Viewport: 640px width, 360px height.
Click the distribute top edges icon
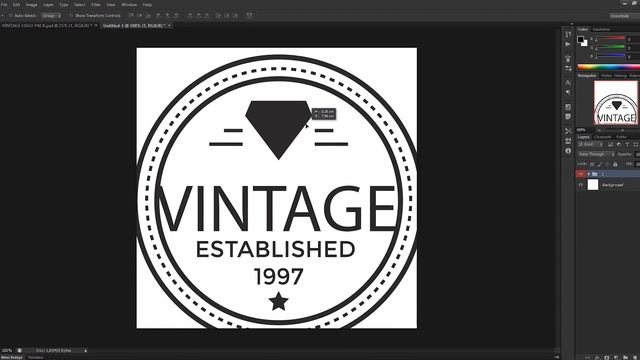[190, 16]
